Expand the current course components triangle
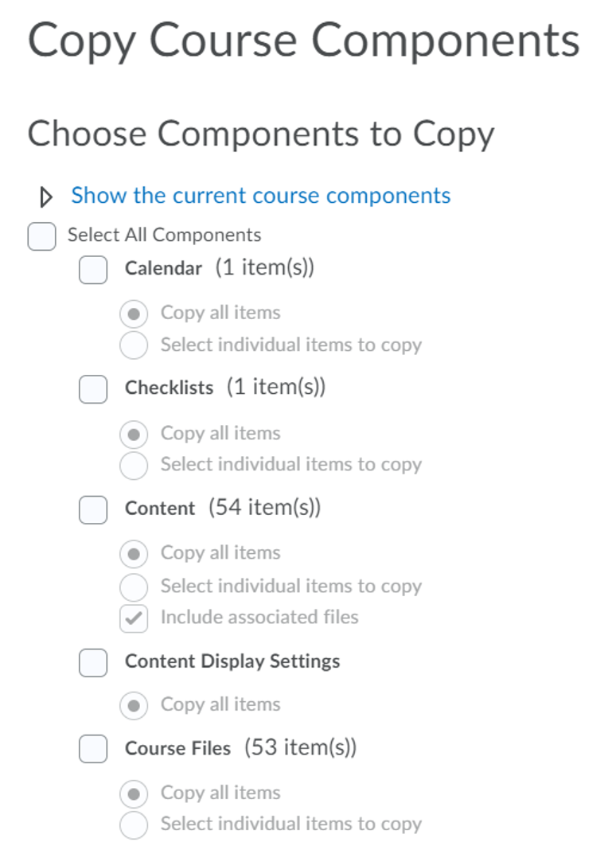This screenshot has width=616, height=850. point(46,197)
